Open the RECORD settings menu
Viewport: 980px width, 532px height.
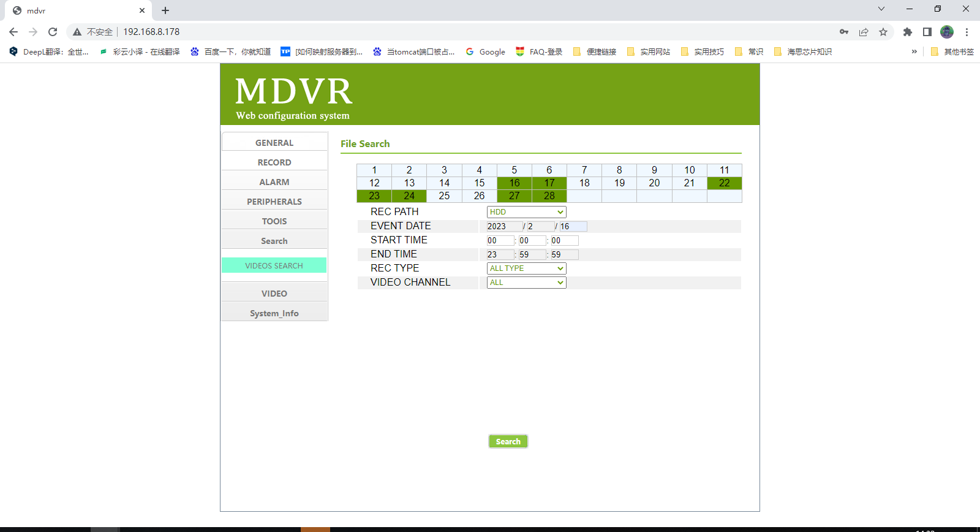(274, 162)
